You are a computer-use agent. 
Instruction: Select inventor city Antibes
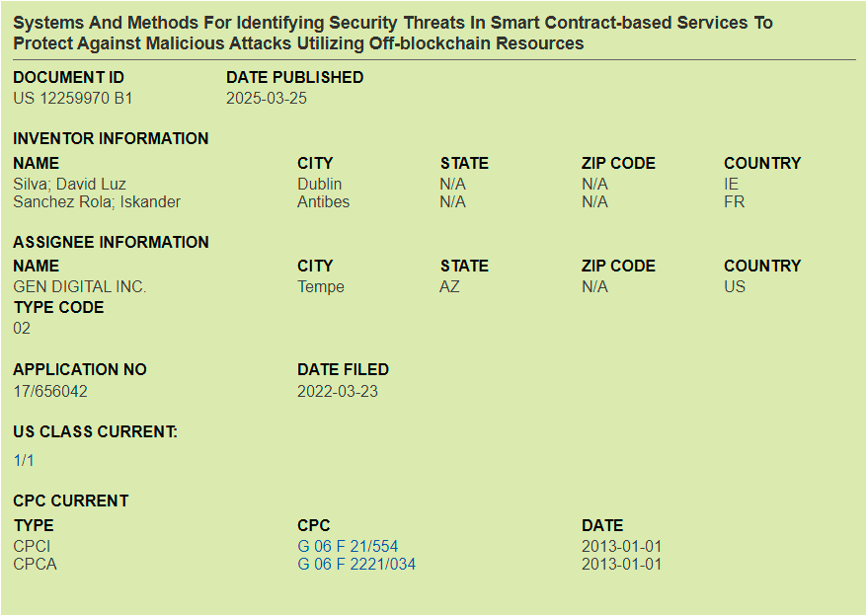[320, 201]
